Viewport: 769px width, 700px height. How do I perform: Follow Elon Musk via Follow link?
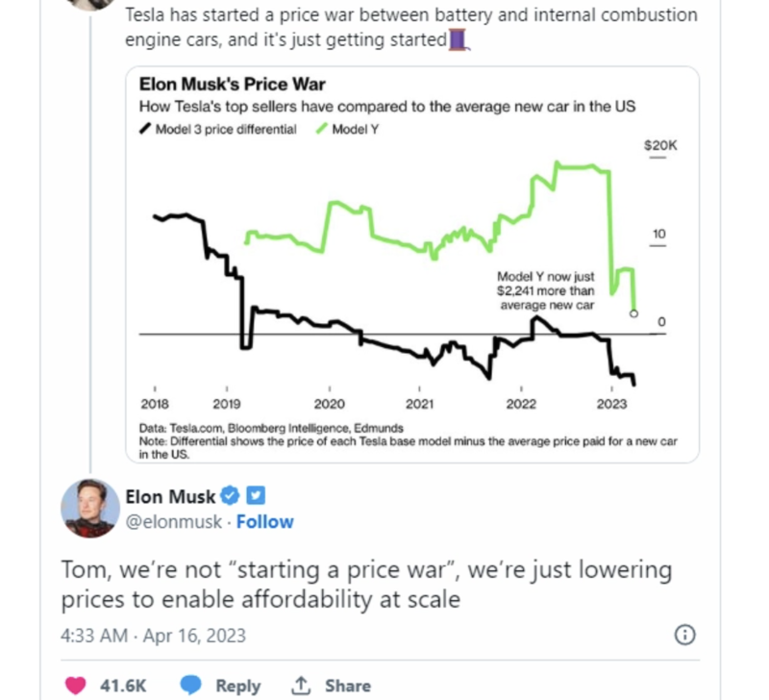click(x=265, y=522)
